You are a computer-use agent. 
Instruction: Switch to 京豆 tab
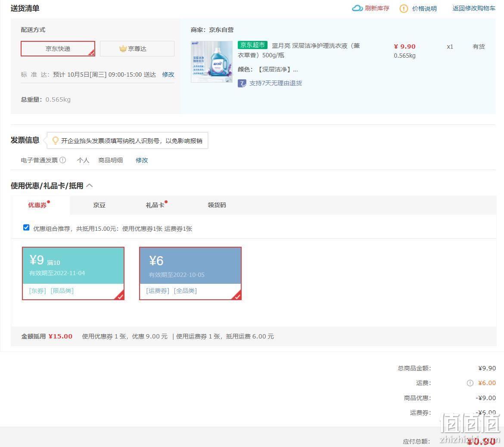(x=100, y=205)
